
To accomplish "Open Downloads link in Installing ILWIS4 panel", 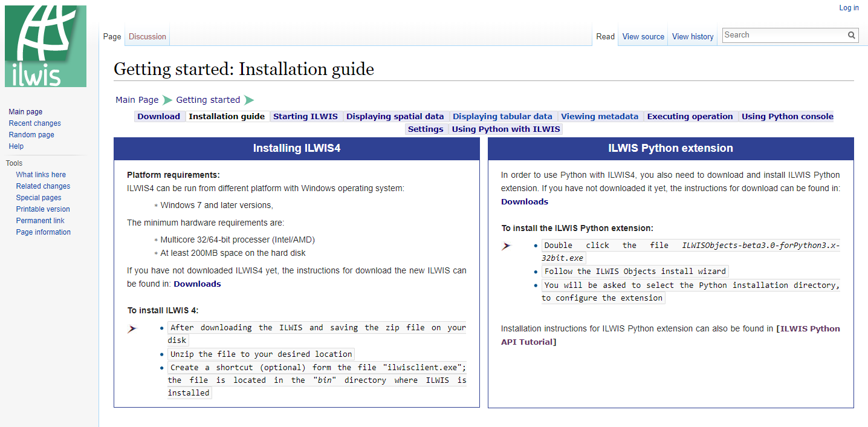I will (197, 284).
